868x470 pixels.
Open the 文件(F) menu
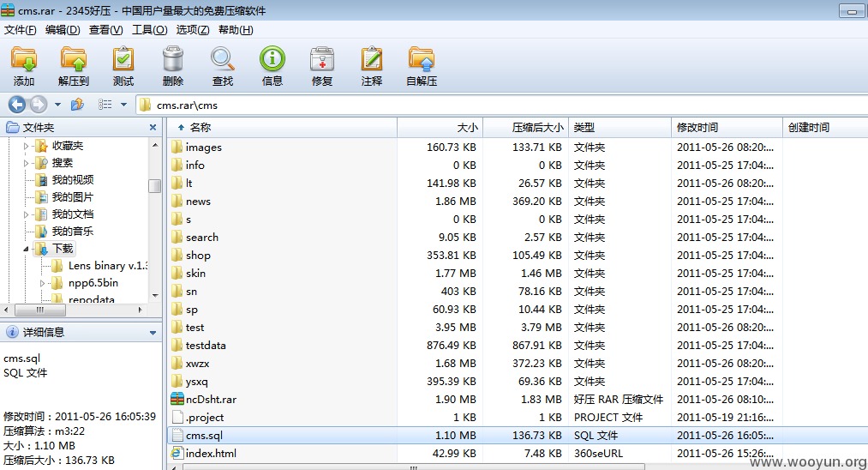tap(21, 30)
